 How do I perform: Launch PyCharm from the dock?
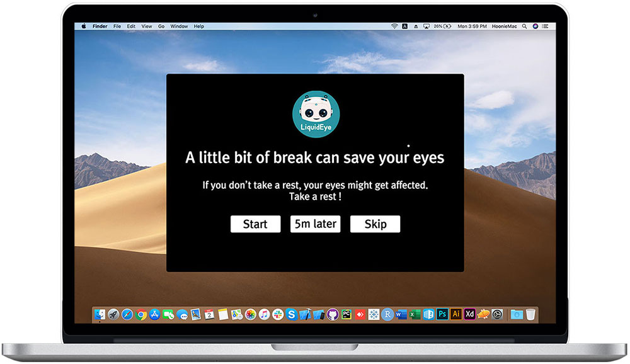pyautogui.click(x=346, y=315)
